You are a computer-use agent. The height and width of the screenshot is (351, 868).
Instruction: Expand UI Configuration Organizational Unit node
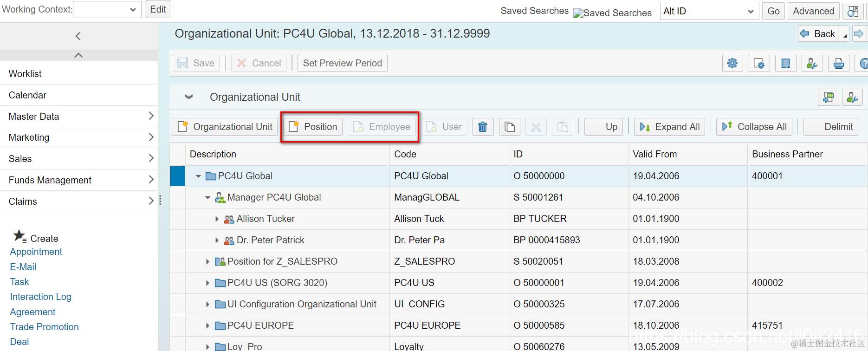point(207,305)
